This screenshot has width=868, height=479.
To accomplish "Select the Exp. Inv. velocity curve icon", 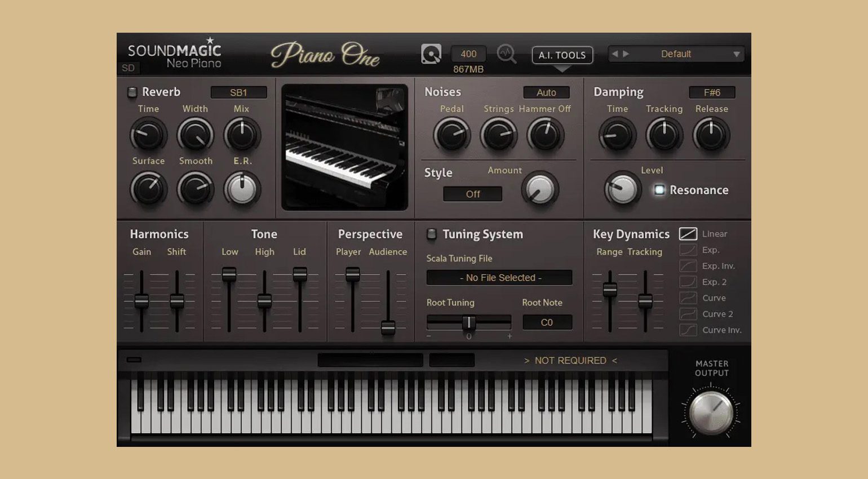I will click(688, 266).
